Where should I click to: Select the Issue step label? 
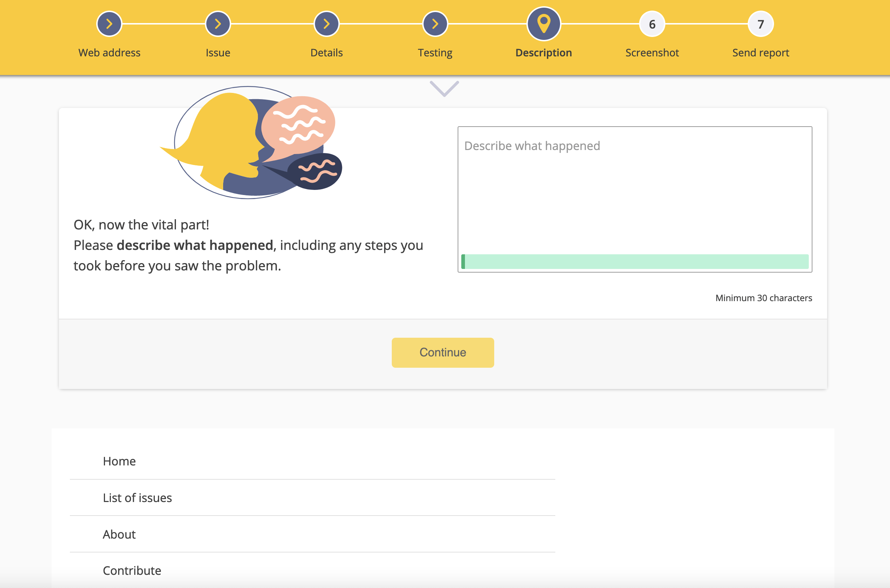pos(218,52)
